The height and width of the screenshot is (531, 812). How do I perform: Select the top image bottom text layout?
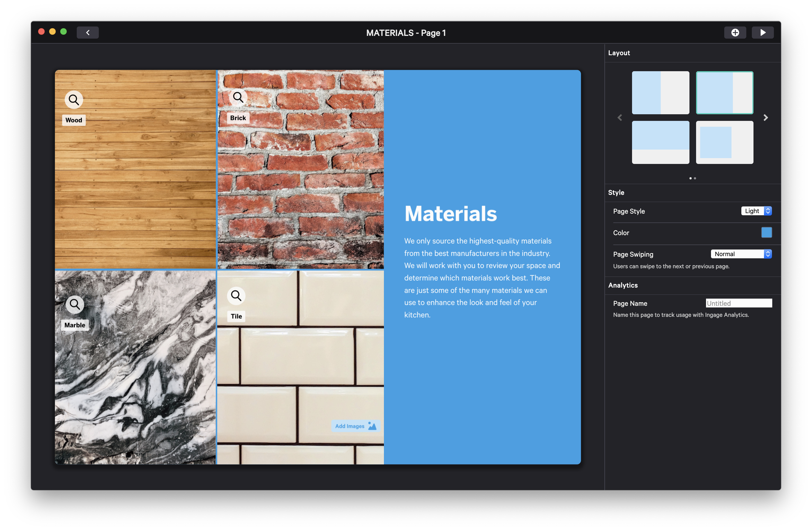click(660, 142)
